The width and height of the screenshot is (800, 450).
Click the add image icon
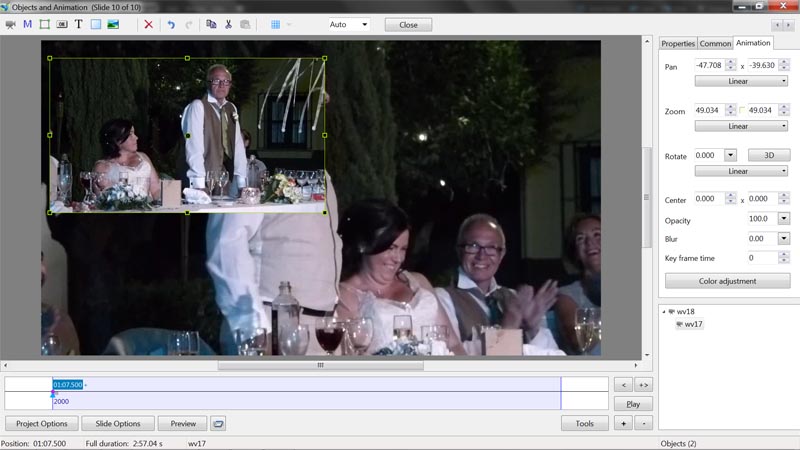pos(113,24)
